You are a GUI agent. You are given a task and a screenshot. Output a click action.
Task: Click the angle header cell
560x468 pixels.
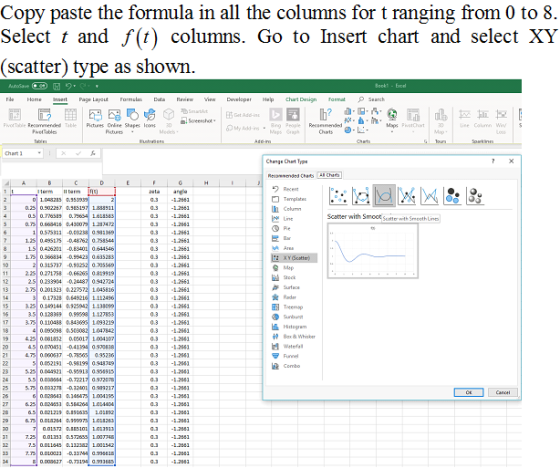click(x=180, y=191)
